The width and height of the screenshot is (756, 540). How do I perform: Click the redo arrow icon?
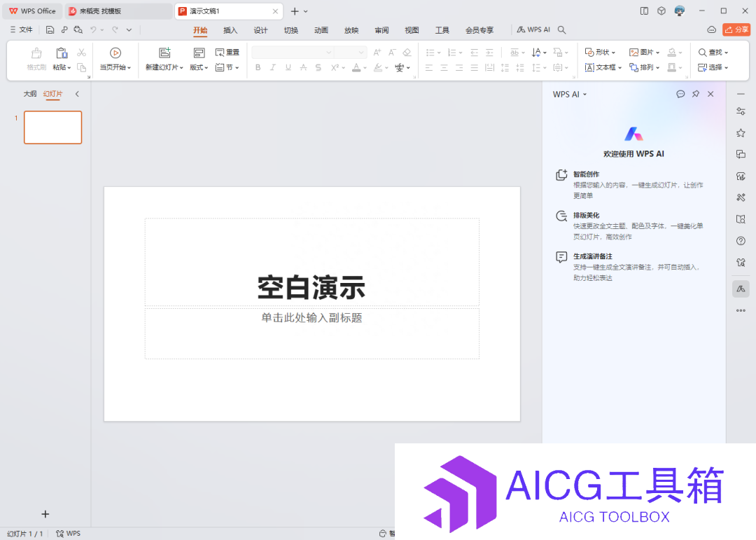(x=115, y=30)
